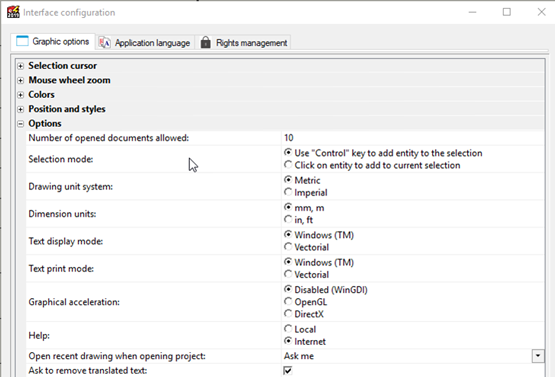555x377 pixels.
Task: Click 'Open recent drawing when opening project' label
Action: (117, 356)
